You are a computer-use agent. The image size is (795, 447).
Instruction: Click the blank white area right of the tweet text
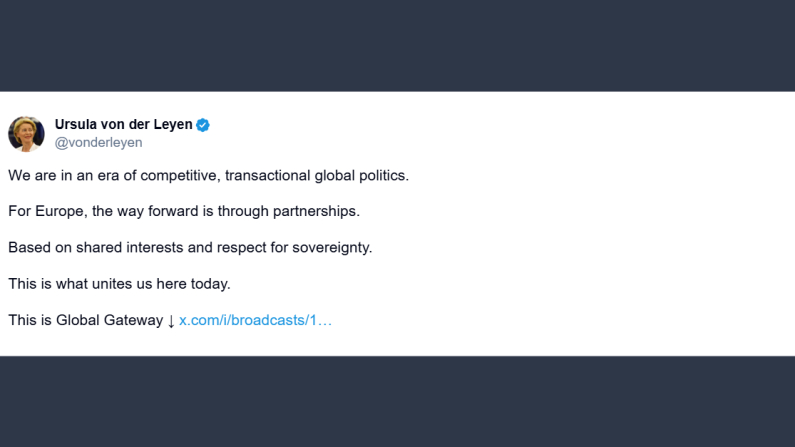coord(600,250)
